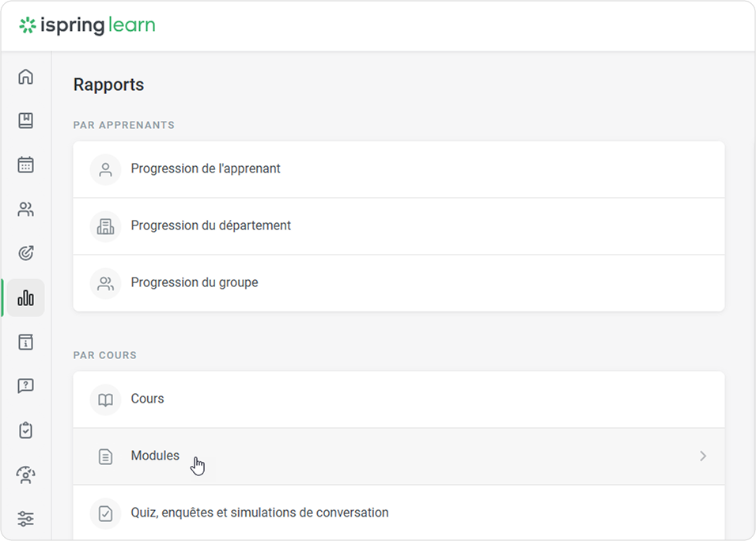Click the Modules document icon
The height and width of the screenshot is (541, 756).
click(105, 456)
